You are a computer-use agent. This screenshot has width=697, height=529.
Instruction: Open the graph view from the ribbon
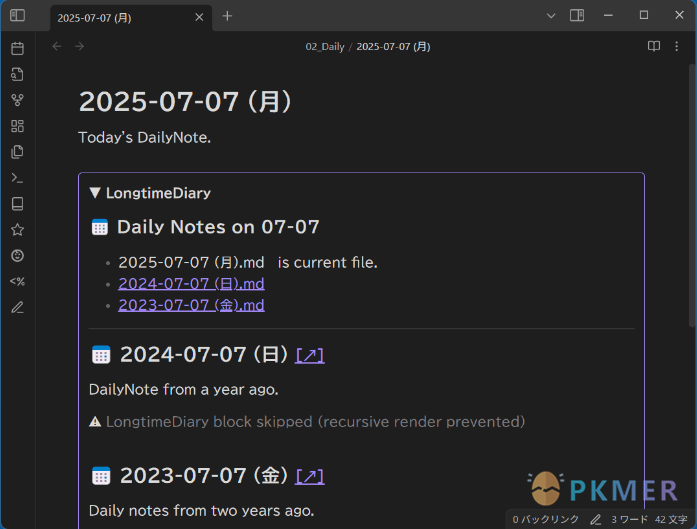tap(17, 100)
